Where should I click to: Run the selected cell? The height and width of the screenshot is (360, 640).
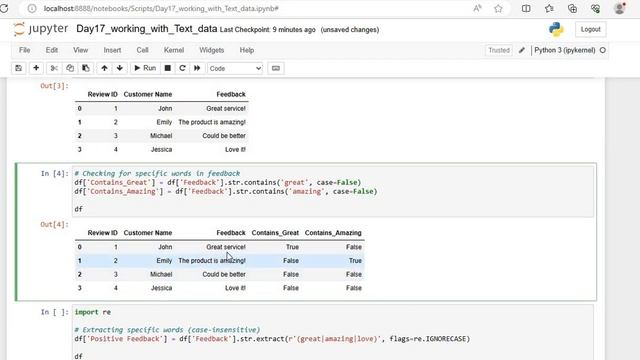[145, 68]
